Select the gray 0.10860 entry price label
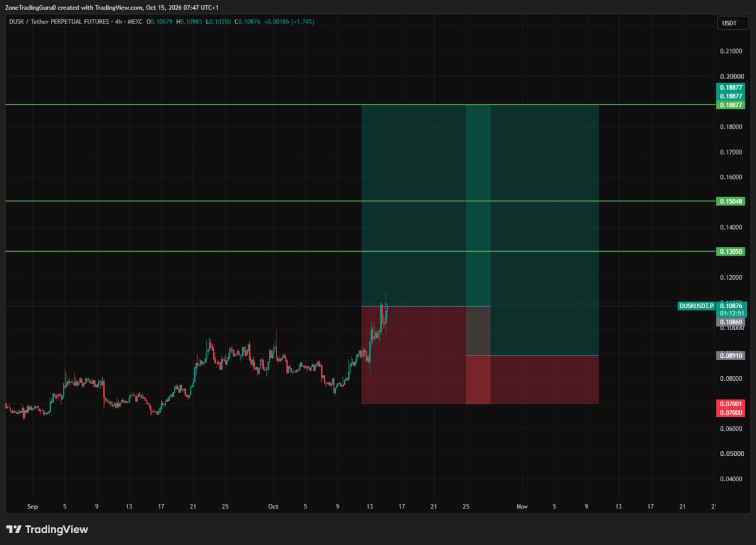 731,322
